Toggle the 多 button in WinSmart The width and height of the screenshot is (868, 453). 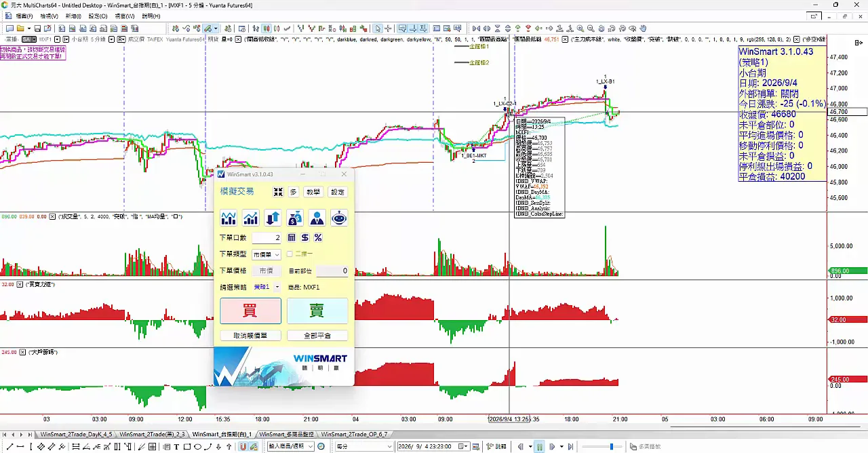(x=294, y=192)
